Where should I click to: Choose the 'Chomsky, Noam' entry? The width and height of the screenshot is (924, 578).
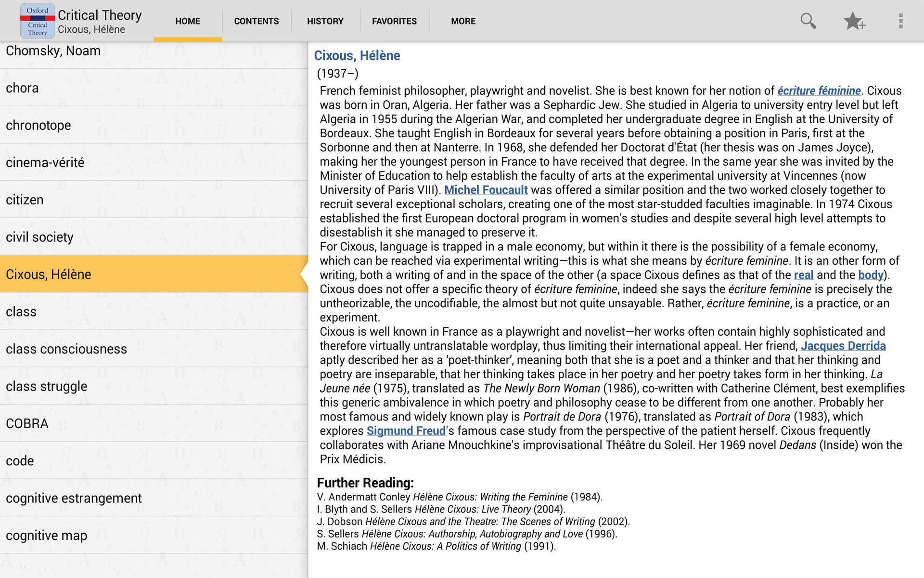(53, 51)
